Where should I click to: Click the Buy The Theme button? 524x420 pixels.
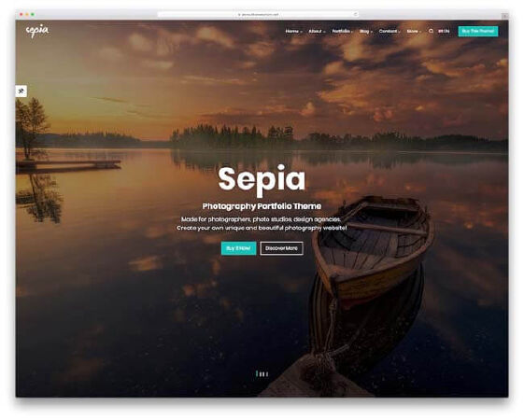pos(478,31)
